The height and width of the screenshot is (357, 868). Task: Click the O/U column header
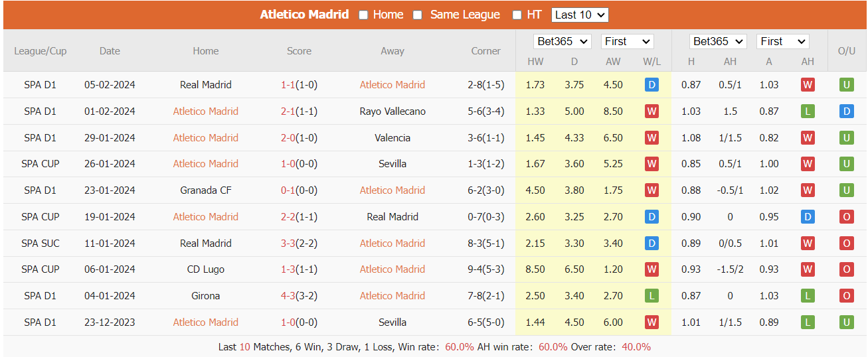846,51
